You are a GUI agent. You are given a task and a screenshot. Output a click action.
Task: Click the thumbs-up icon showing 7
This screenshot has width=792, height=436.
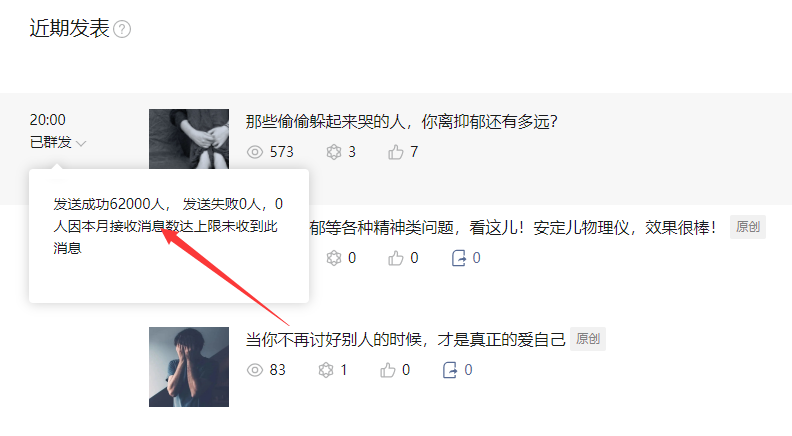click(396, 152)
